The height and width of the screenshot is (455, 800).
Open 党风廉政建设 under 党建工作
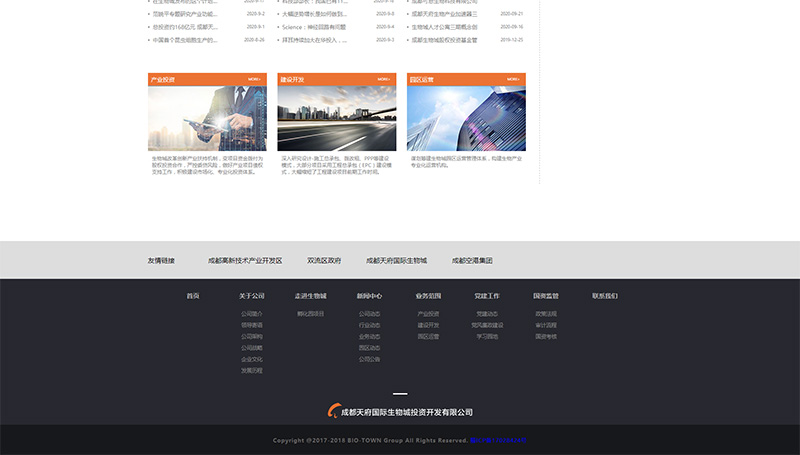(487, 325)
